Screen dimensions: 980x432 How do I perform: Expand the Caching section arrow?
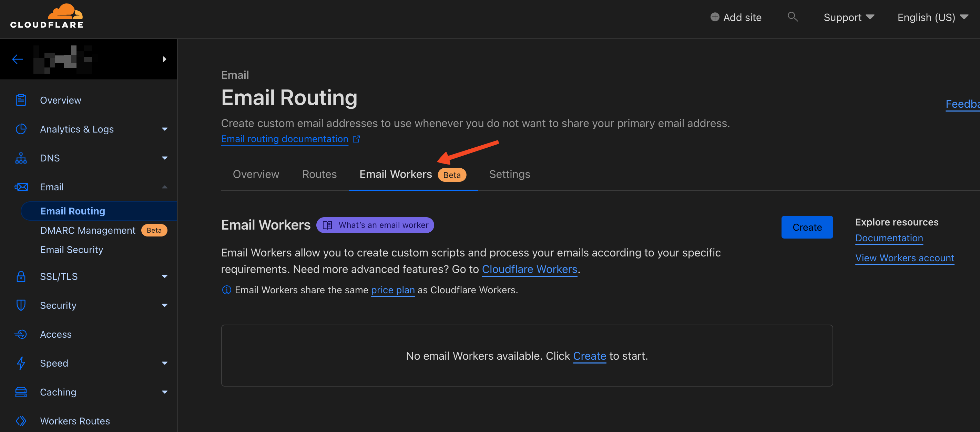pyautogui.click(x=165, y=392)
